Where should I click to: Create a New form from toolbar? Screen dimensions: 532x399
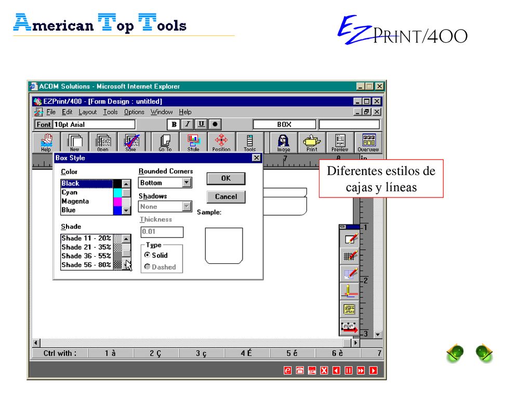pos(75,142)
